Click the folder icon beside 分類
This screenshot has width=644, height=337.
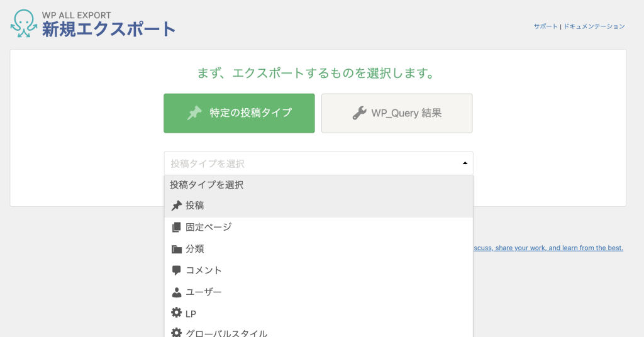pos(177,249)
